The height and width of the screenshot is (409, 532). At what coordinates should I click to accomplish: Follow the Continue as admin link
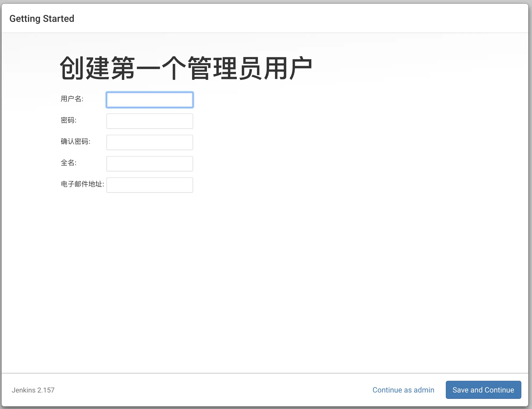pos(403,390)
